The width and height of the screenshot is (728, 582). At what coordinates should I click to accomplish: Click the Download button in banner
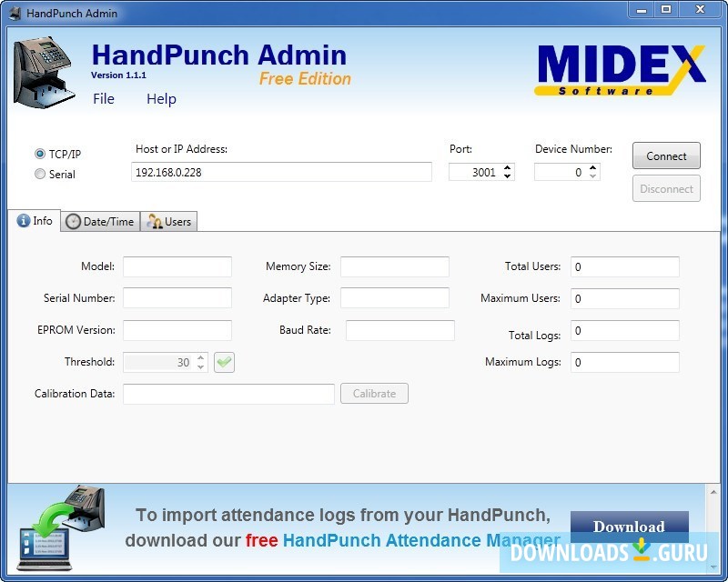(629, 527)
